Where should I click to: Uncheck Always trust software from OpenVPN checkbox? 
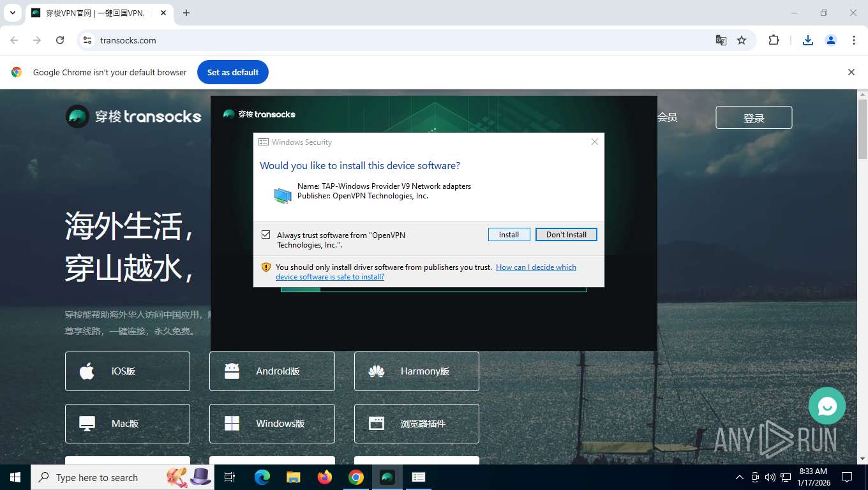[266, 235]
